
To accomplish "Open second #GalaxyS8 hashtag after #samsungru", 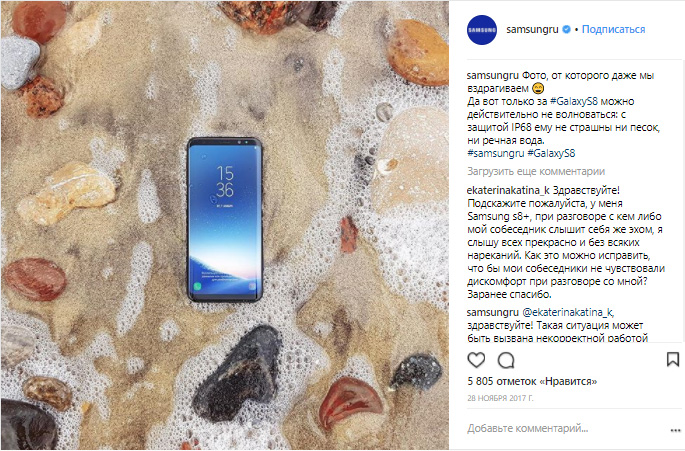I will 551,153.
